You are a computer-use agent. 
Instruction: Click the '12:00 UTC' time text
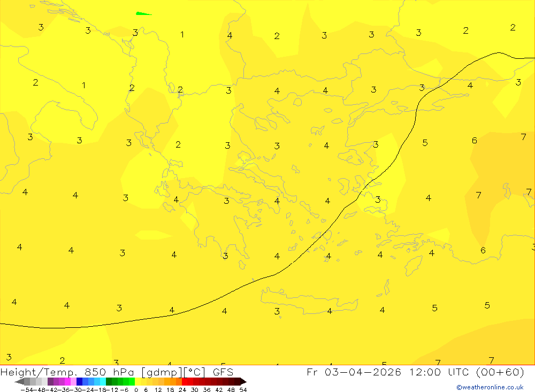tap(440, 372)
